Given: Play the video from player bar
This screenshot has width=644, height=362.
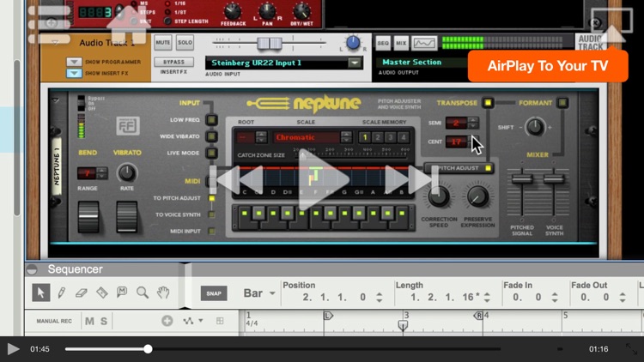Looking at the screenshot, I should tap(13, 349).
